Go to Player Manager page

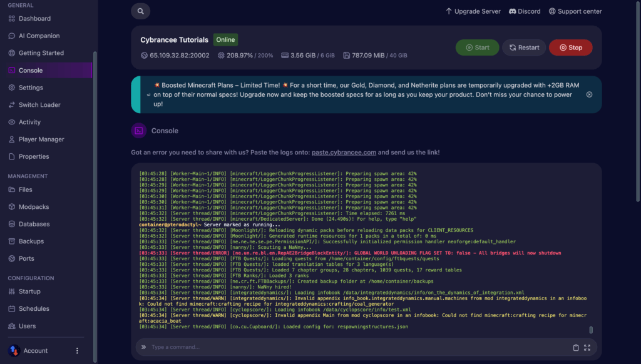click(41, 139)
